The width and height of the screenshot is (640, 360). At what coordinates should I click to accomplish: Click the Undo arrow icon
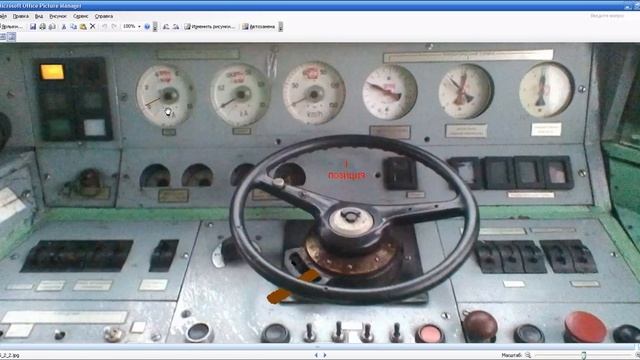[x=104, y=27]
